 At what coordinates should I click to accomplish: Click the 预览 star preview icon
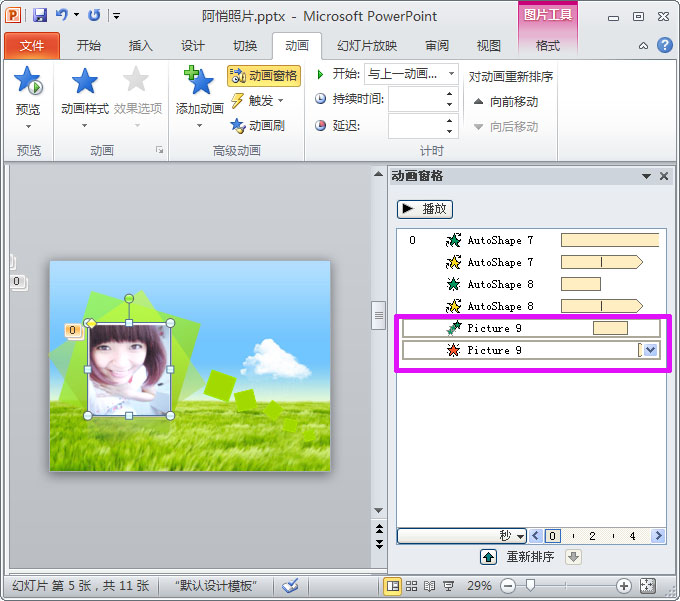[x=28, y=81]
